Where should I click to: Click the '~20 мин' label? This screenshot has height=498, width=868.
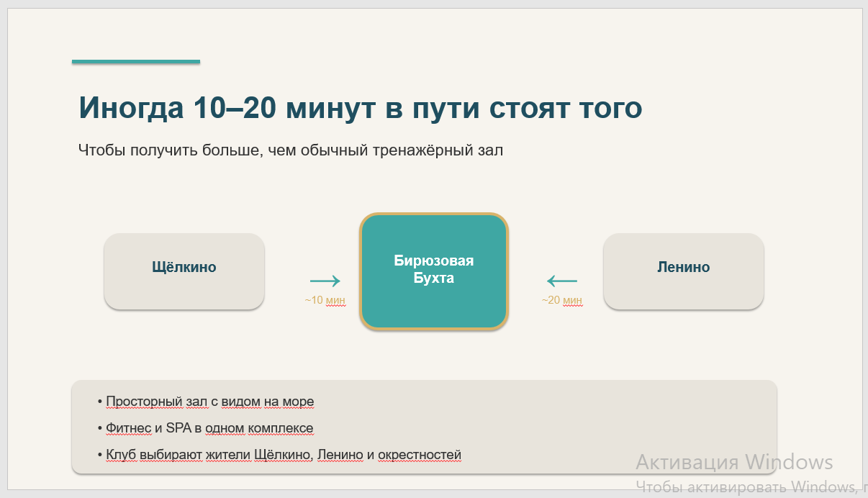pos(562,300)
